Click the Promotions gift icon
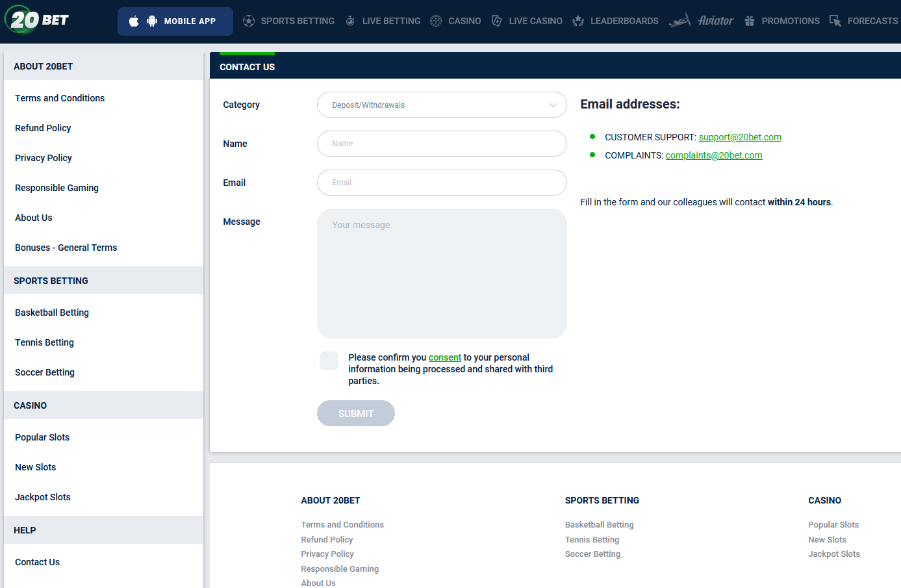The width and height of the screenshot is (901, 588). coord(750,21)
